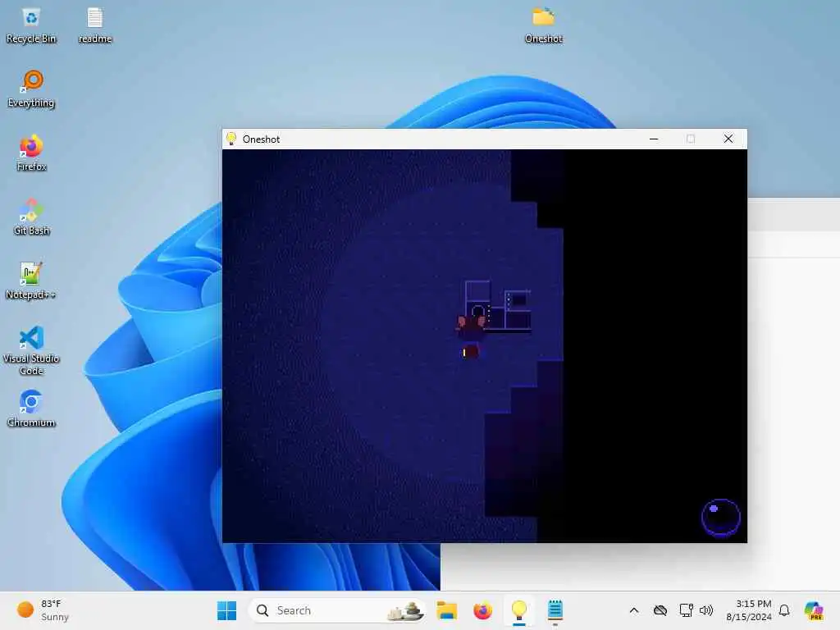This screenshot has height=630, width=840.
Task: Click the lightbulb orb in game corner
Action: 720,517
